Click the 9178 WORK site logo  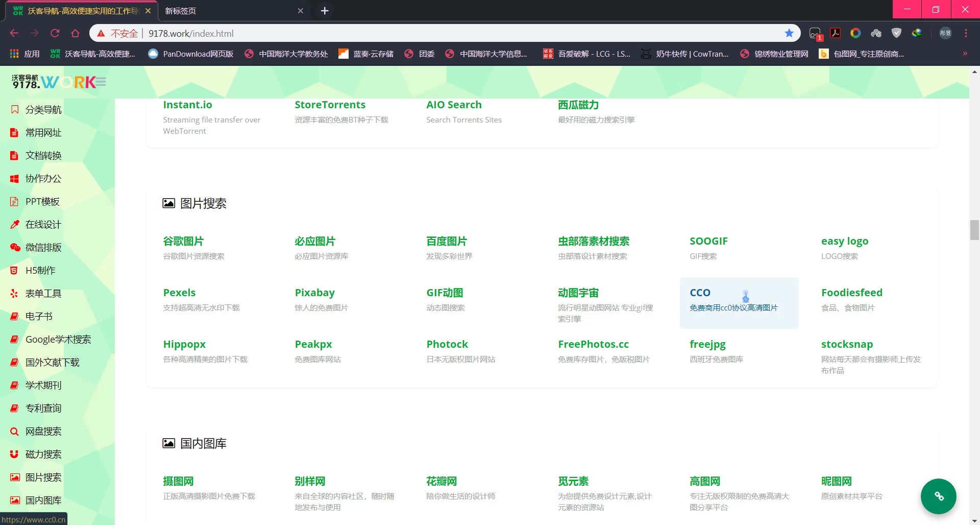coord(53,82)
